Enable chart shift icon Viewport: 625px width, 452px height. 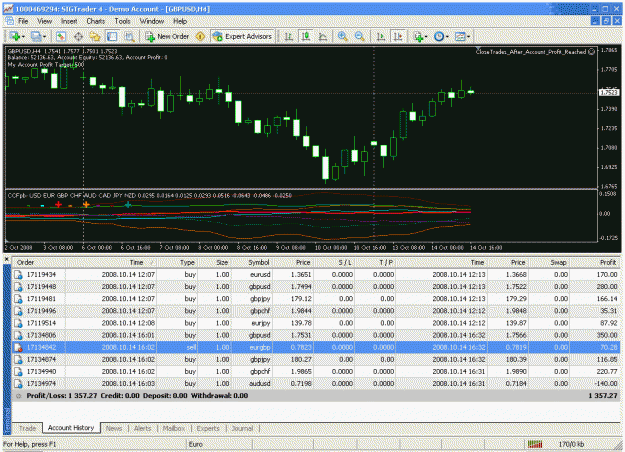[x=398, y=37]
